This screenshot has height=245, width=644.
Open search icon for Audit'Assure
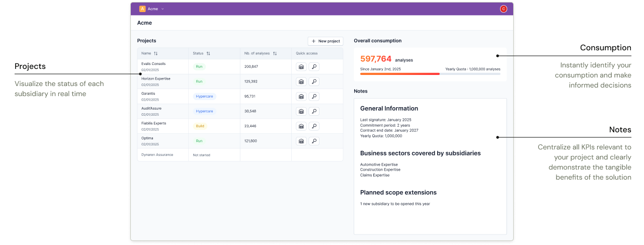[314, 111]
